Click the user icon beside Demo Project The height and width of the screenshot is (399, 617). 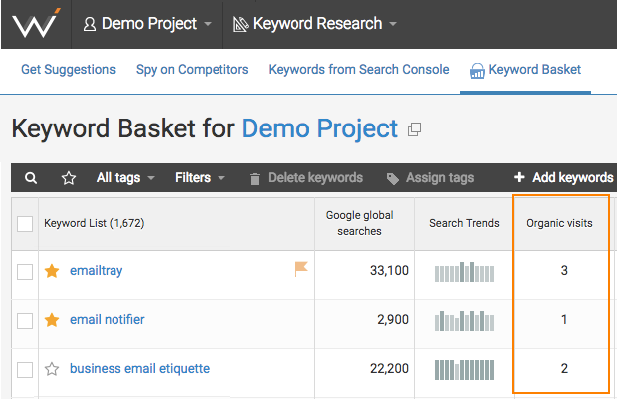(x=90, y=24)
